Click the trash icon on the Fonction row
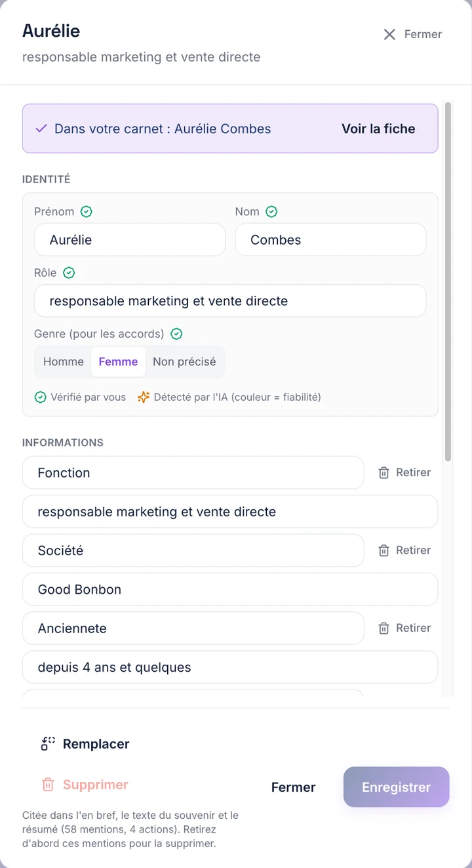Viewport: 472px width, 868px height. [384, 472]
